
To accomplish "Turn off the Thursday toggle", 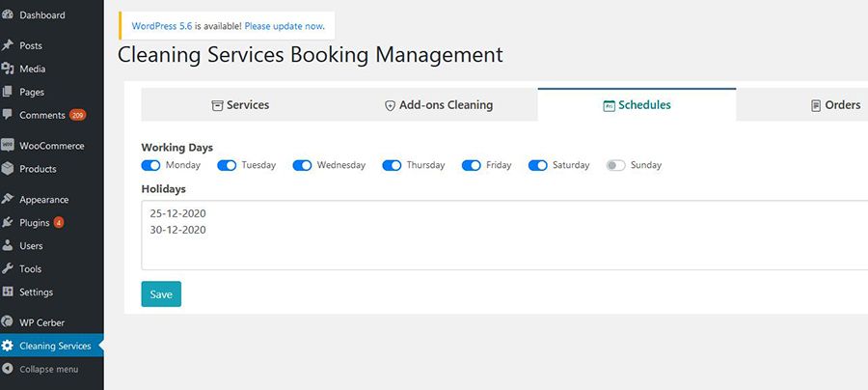I will click(392, 165).
